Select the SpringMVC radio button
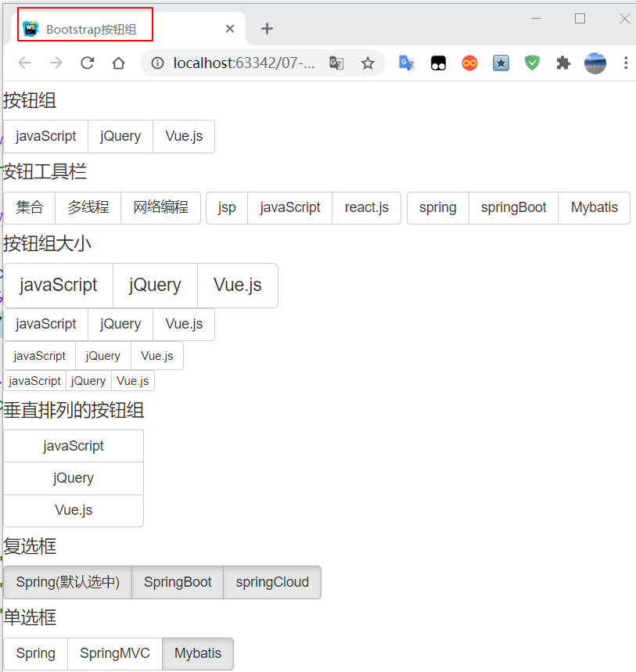The height and width of the screenshot is (672, 636). [x=115, y=653]
